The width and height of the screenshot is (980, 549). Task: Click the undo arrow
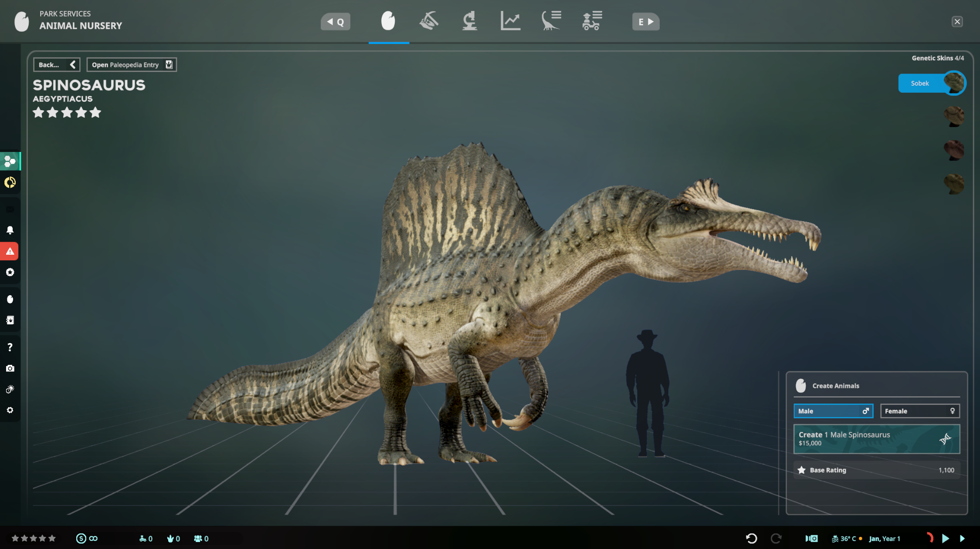pyautogui.click(x=751, y=539)
